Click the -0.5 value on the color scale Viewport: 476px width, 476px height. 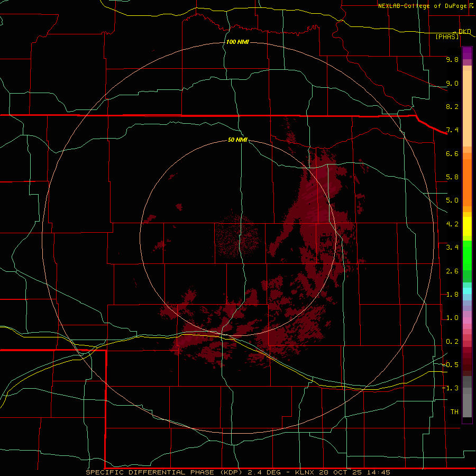(x=451, y=365)
